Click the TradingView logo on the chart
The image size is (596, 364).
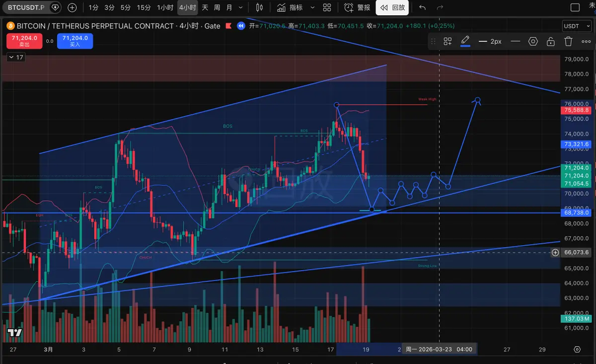pos(14,333)
